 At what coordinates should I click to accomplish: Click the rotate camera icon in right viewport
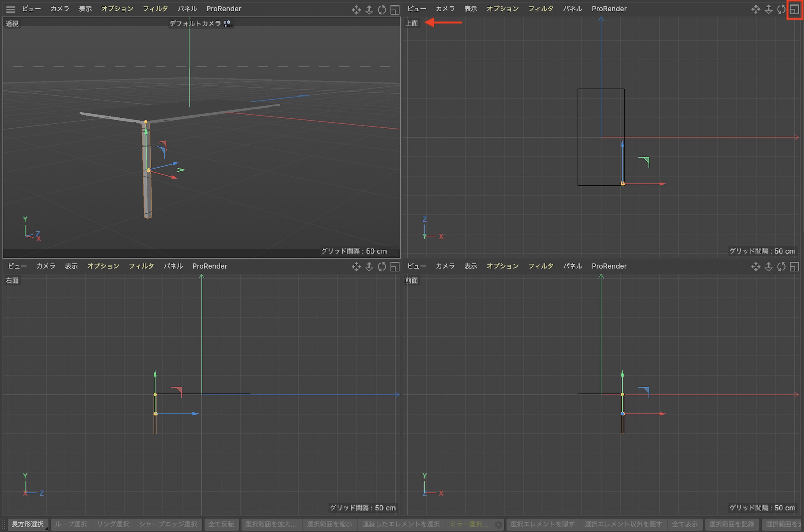coord(382,267)
